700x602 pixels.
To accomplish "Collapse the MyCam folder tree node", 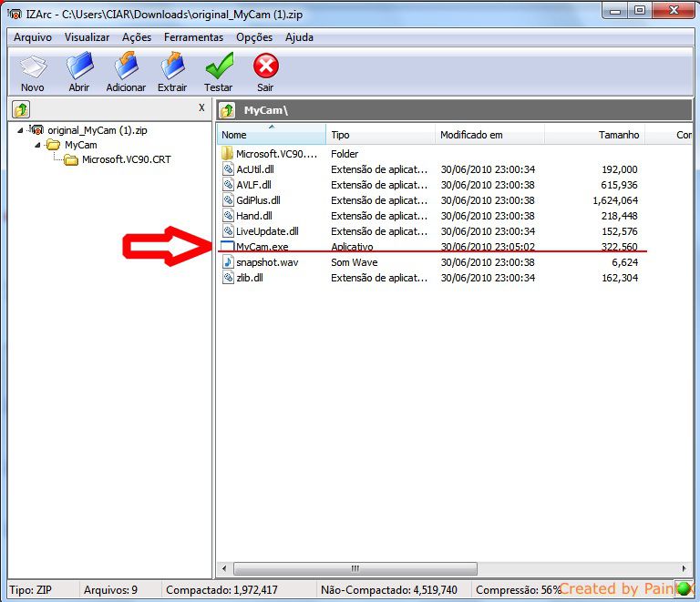I will (x=38, y=145).
